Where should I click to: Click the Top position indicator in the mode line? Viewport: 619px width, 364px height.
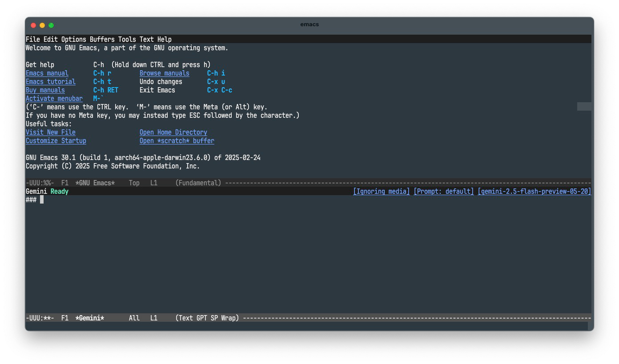coord(134,183)
